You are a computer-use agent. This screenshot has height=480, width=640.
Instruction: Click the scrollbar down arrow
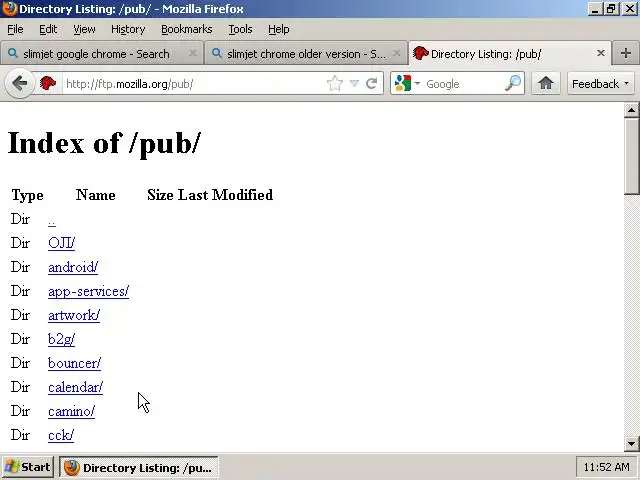tap(631, 443)
